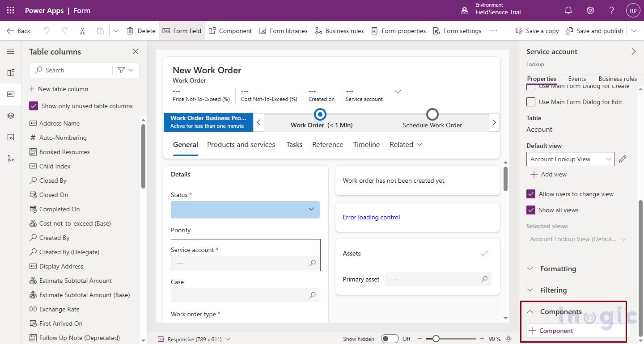644x344 pixels.
Task: Click Save a copy
Action: (x=537, y=31)
